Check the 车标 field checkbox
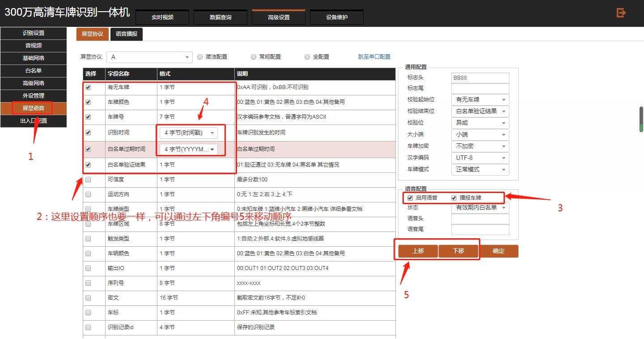The image size is (644, 339). pyautogui.click(x=88, y=313)
